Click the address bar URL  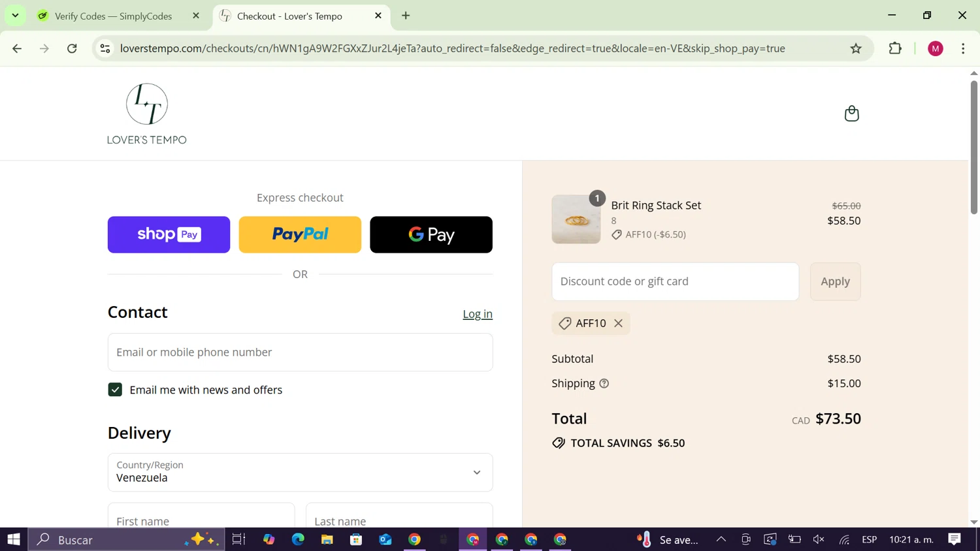(452, 48)
